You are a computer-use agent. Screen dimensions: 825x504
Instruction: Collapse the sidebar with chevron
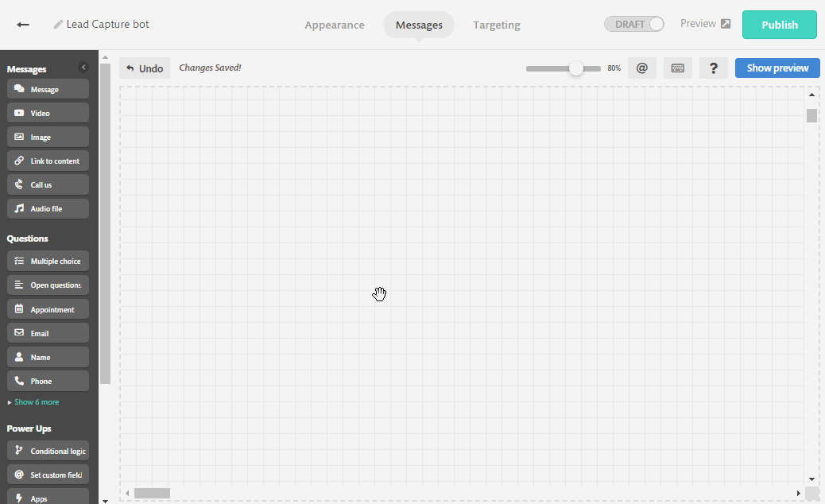83,68
